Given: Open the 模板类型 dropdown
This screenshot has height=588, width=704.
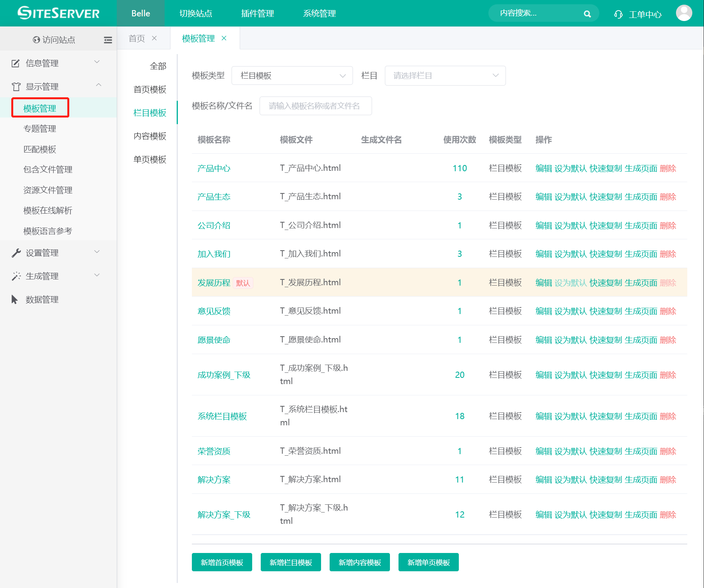Looking at the screenshot, I should [x=292, y=75].
